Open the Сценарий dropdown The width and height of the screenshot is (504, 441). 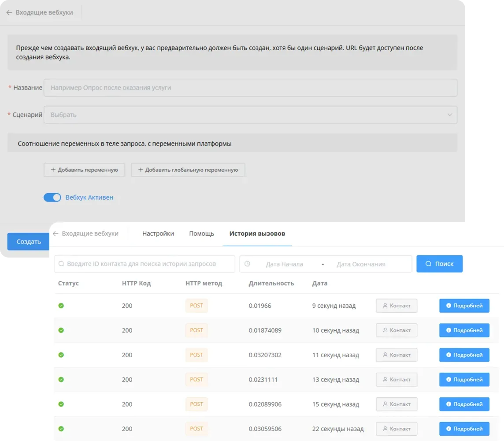tap(250, 115)
